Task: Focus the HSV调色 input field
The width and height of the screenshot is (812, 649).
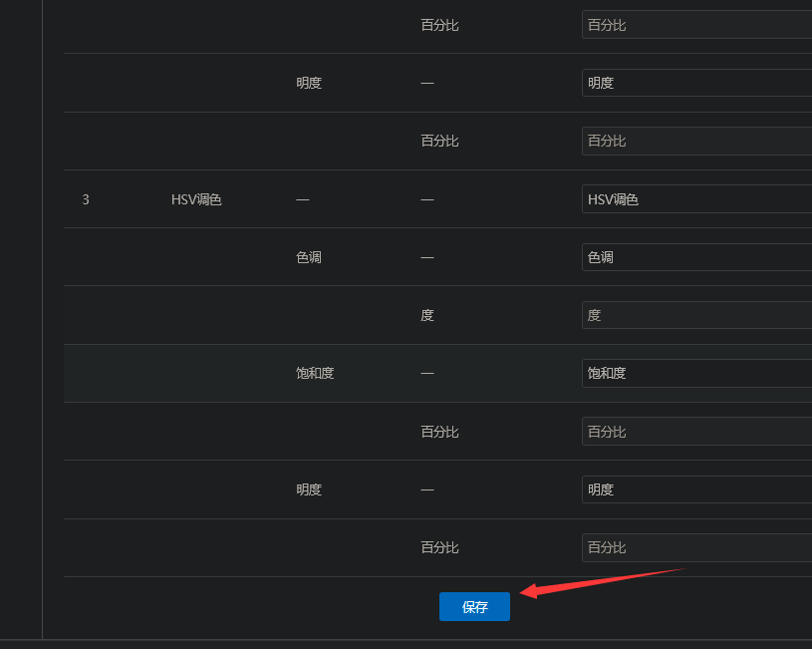Action: click(x=697, y=199)
